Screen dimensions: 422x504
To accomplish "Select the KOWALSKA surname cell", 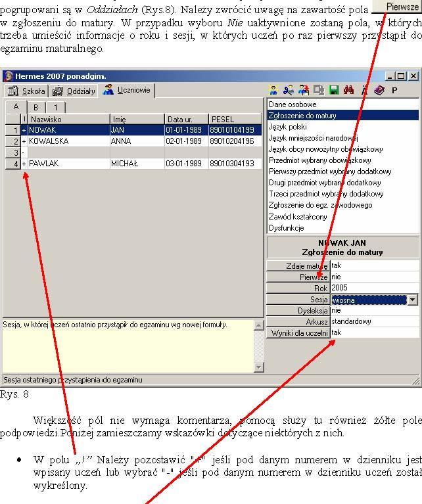I will coord(69,141).
